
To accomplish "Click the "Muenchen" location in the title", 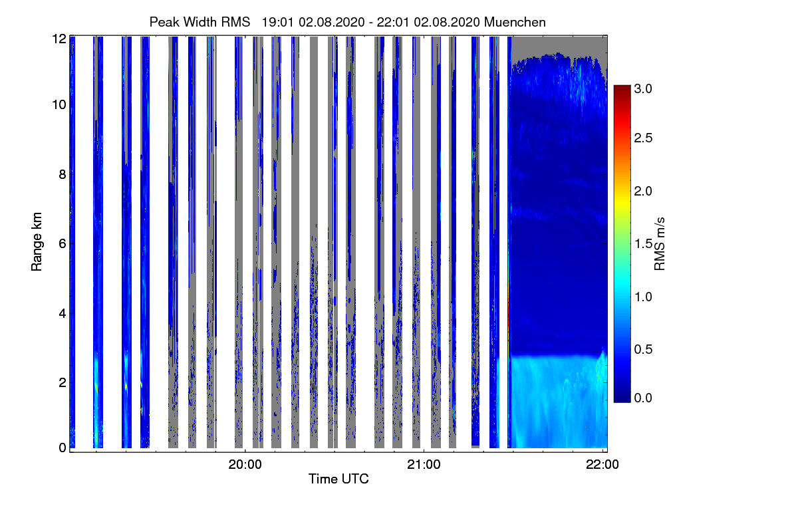I will coord(515,22).
